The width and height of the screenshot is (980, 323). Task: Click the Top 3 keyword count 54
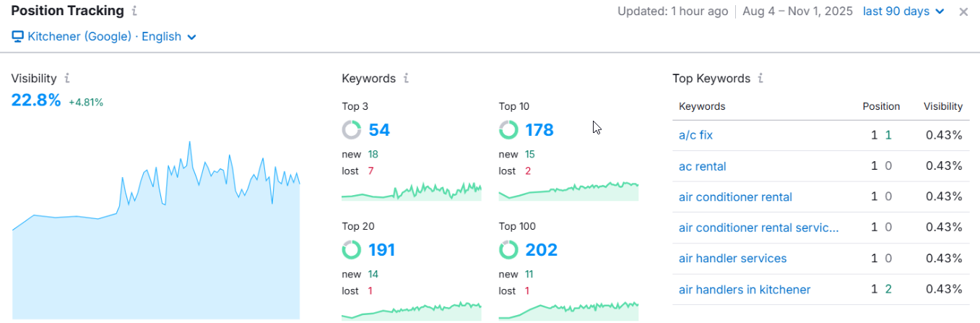coord(379,130)
